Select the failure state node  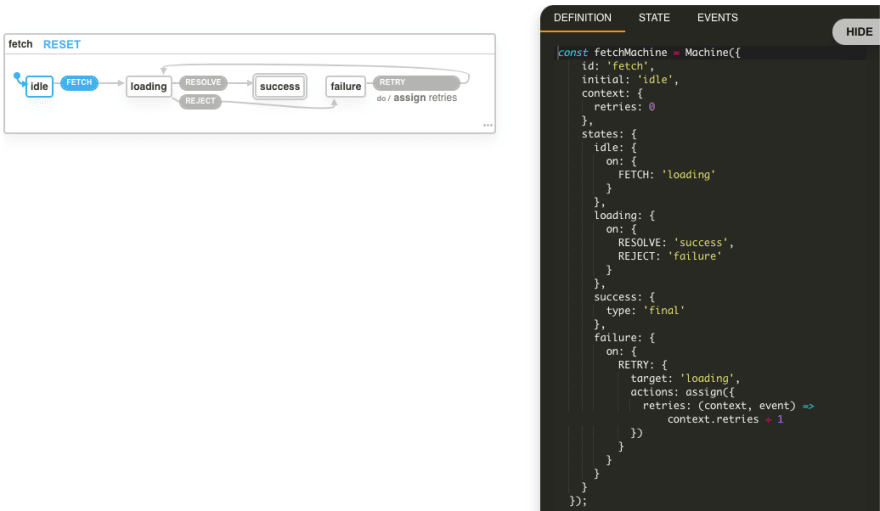(x=346, y=86)
